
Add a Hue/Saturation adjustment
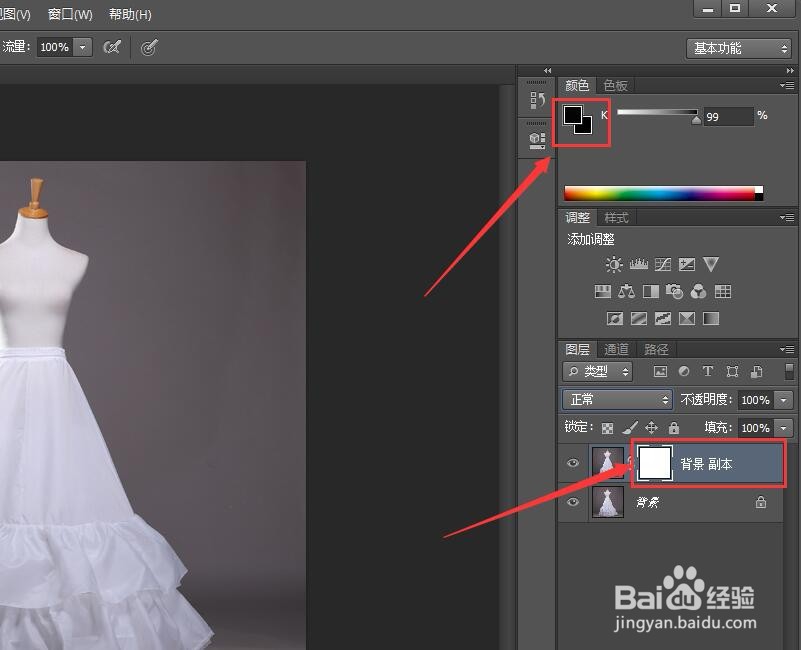(x=603, y=292)
